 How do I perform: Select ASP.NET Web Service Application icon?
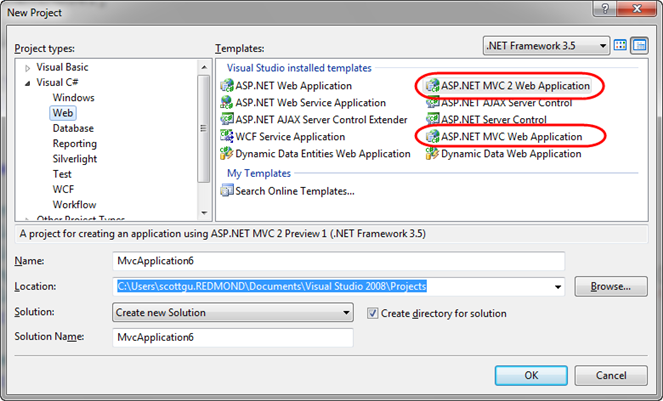[227, 103]
